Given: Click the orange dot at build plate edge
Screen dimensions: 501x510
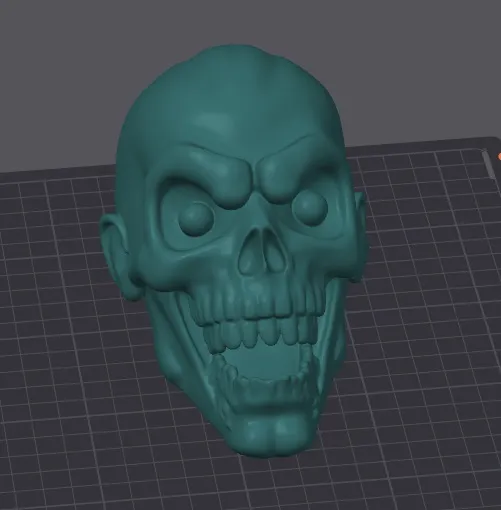Looking at the screenshot, I should (499, 156).
